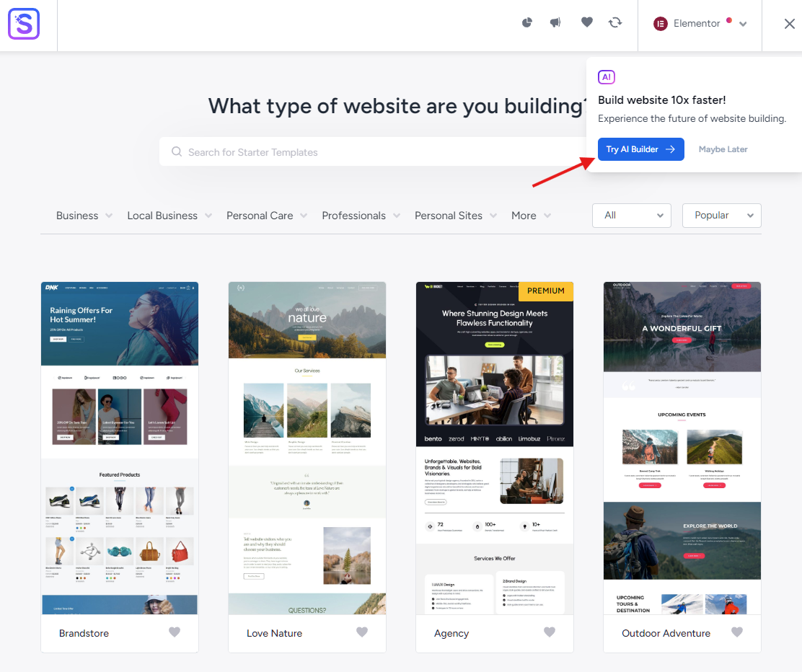Expand the Professionals category menu
This screenshot has width=802, height=672.
(360, 216)
